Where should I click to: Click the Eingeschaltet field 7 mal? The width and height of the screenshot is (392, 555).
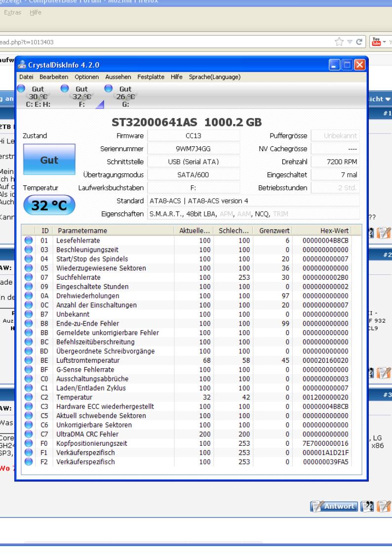point(335,174)
